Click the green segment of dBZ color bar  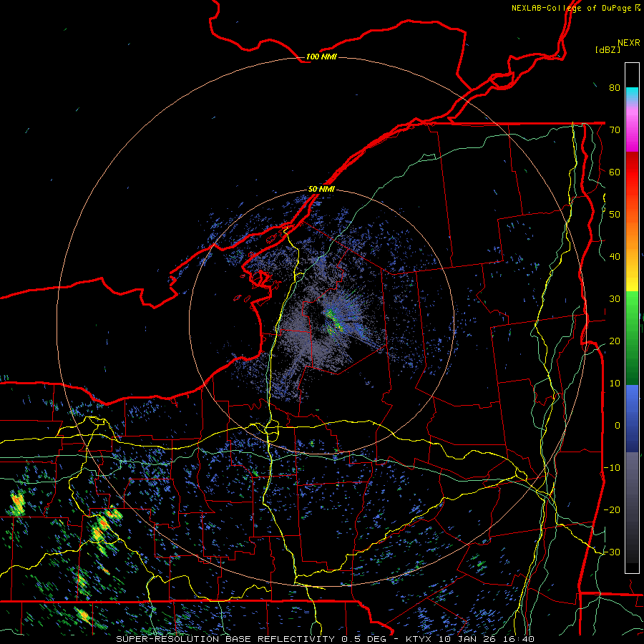click(632, 338)
